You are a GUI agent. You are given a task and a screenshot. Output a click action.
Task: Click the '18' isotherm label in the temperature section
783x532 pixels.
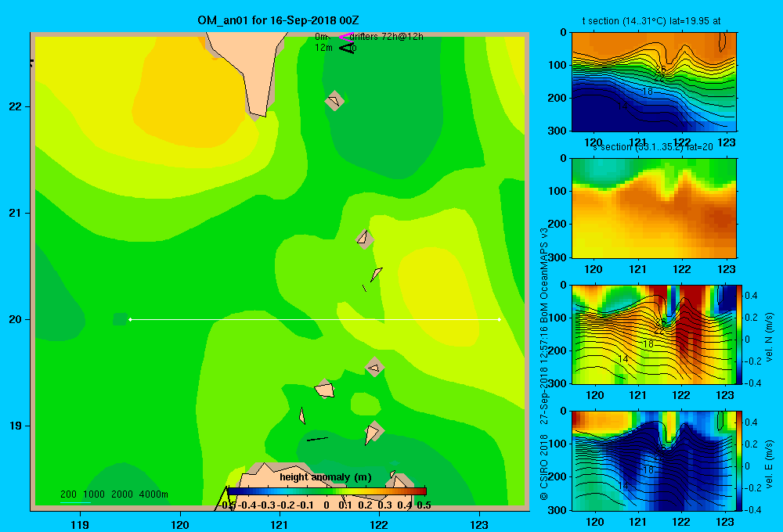(x=648, y=92)
